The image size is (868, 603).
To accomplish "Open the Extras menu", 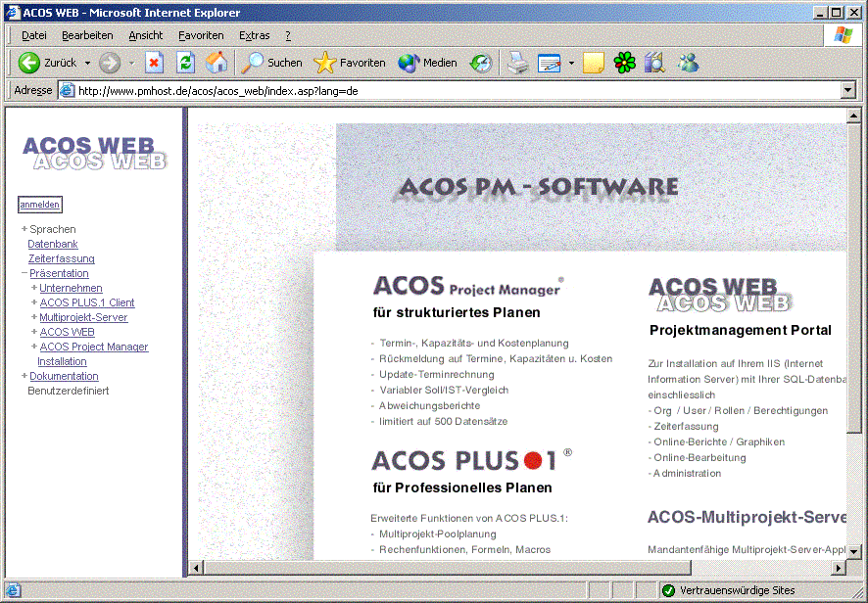I will (254, 35).
